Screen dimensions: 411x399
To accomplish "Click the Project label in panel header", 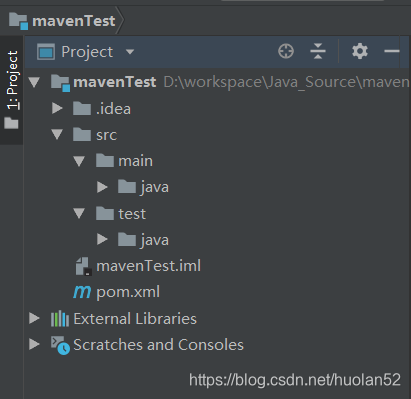I will (x=87, y=52).
